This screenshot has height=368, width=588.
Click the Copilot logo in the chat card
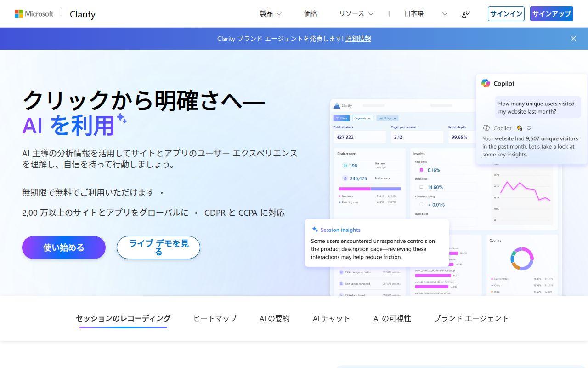[x=486, y=83]
